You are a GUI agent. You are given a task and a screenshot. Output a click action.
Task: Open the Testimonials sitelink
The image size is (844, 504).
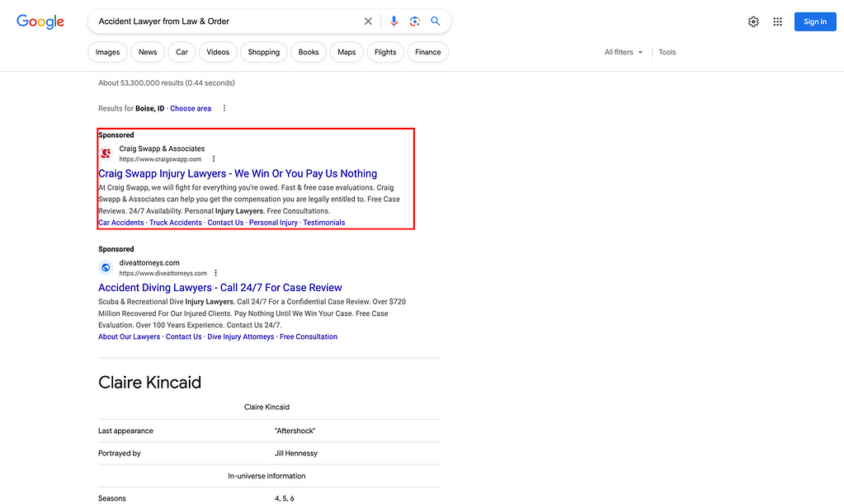click(x=324, y=223)
